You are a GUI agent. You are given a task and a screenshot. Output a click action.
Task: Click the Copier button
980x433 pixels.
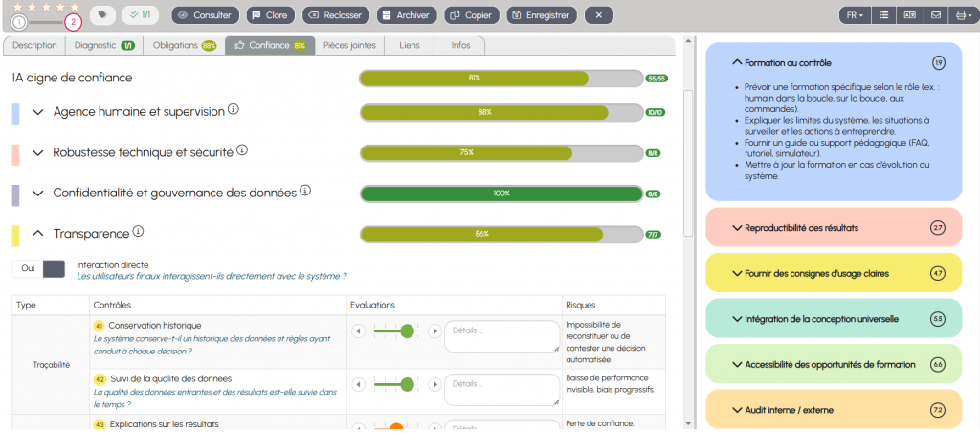click(x=472, y=15)
